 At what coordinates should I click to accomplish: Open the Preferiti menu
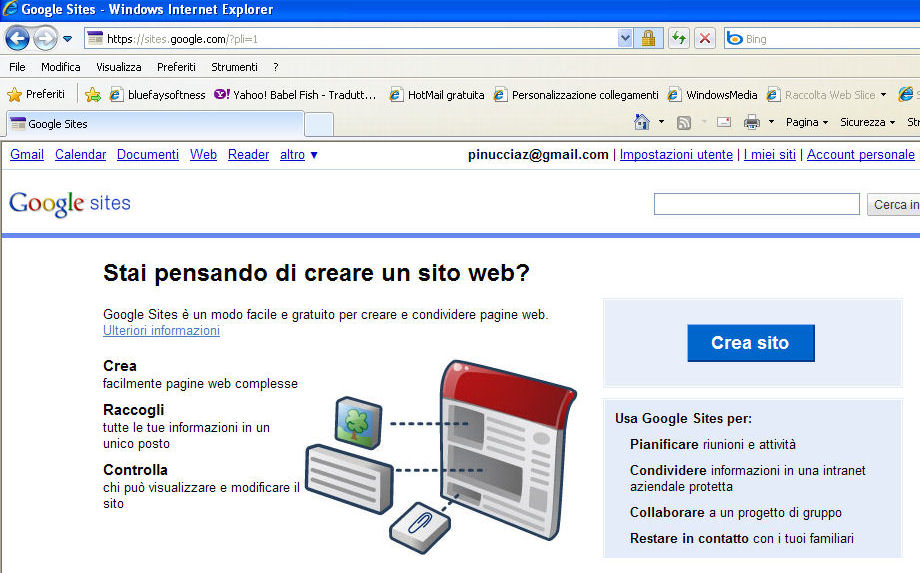pyautogui.click(x=176, y=67)
